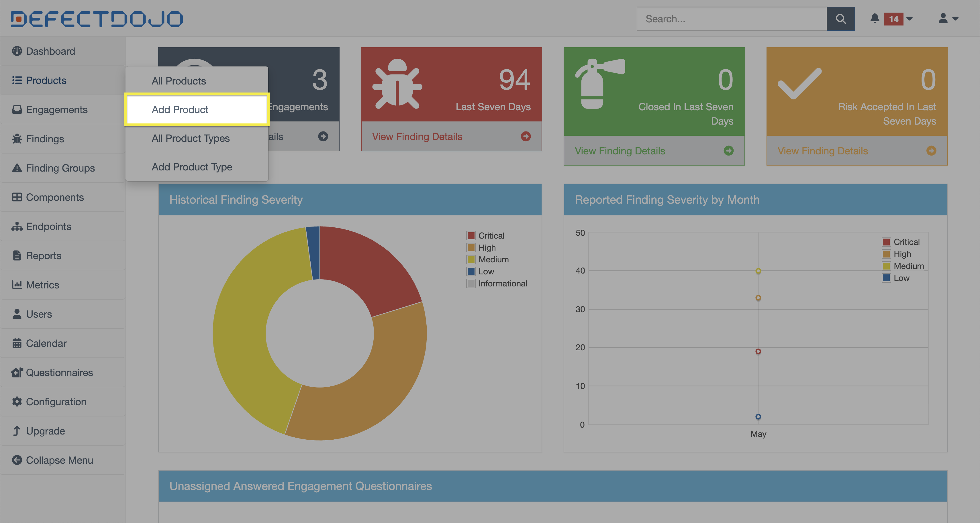Click the large bug icon on red card
The image size is (980, 523).
[397, 84]
